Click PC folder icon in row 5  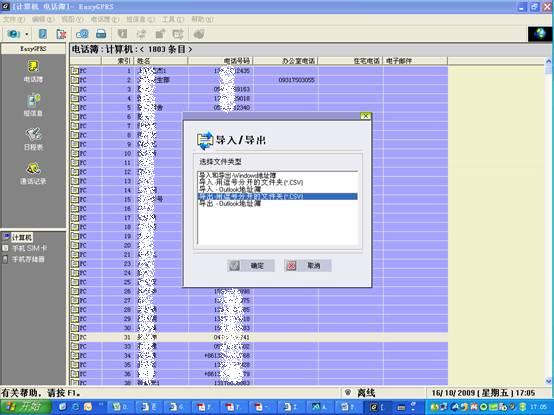coord(75,107)
